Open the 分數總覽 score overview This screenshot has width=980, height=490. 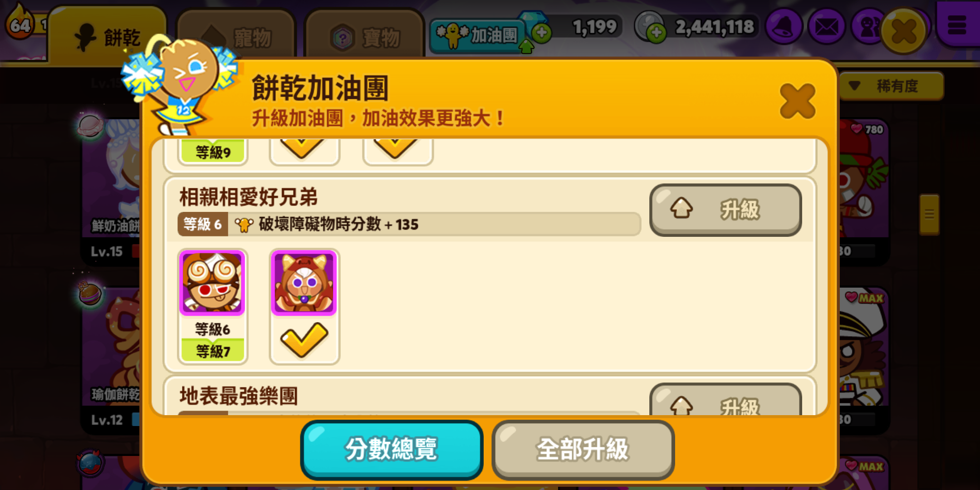click(x=392, y=449)
